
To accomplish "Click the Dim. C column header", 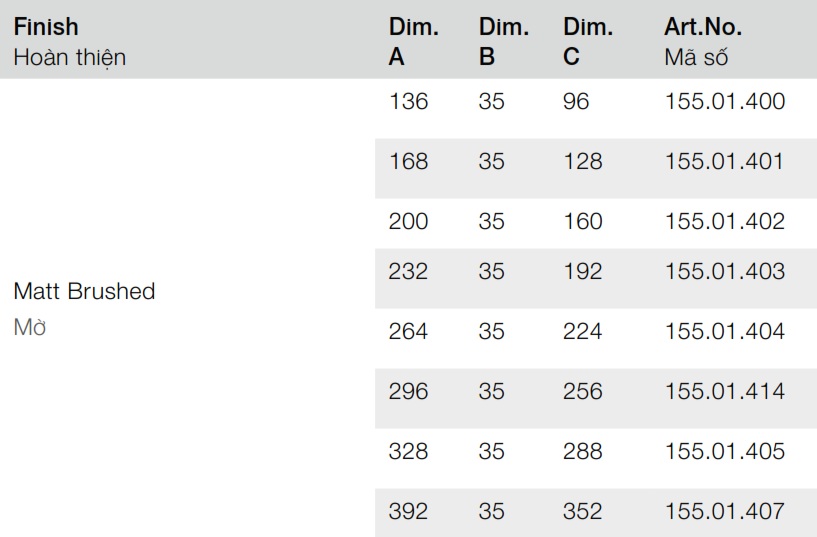I will (x=587, y=41).
